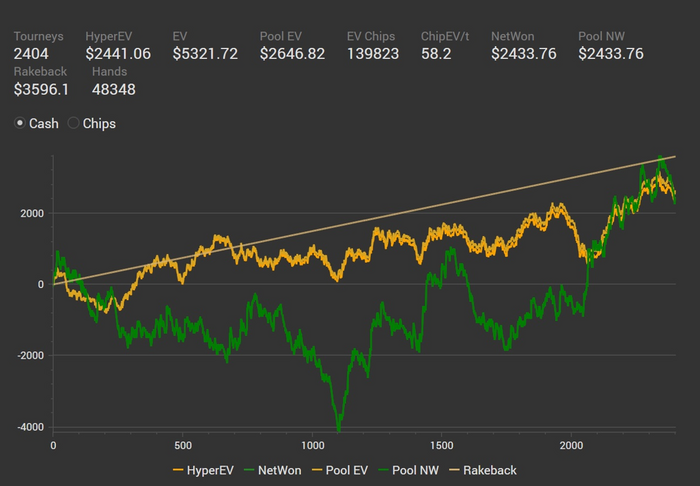The image size is (700, 486).
Task: Click the 2000 x-axis tick label
Action: point(571,445)
